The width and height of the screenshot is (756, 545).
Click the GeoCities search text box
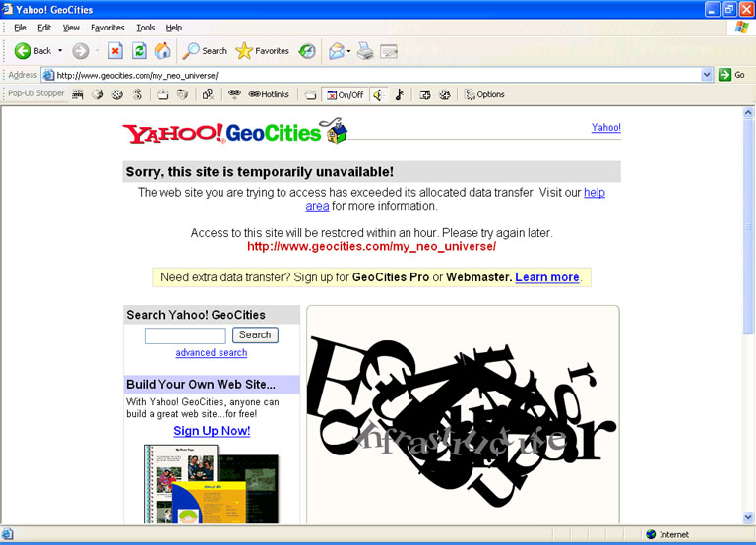[x=185, y=335]
